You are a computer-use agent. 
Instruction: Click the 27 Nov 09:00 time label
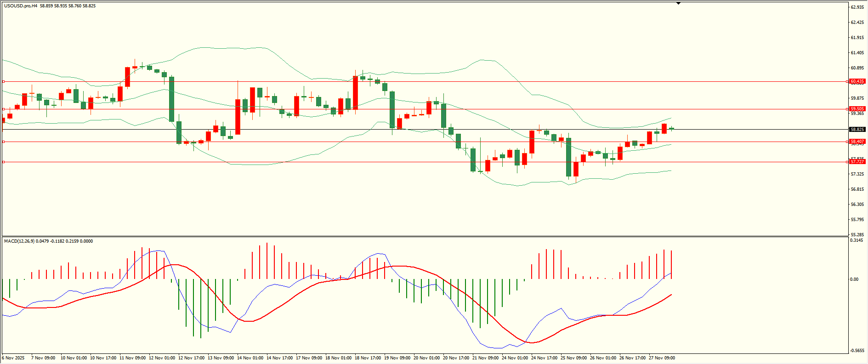tap(662, 358)
